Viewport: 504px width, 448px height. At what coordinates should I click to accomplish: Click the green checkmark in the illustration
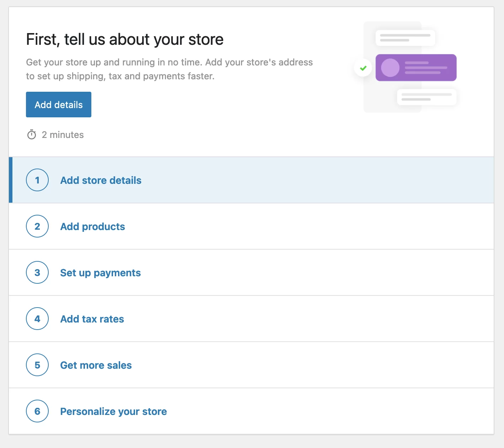[x=363, y=68]
